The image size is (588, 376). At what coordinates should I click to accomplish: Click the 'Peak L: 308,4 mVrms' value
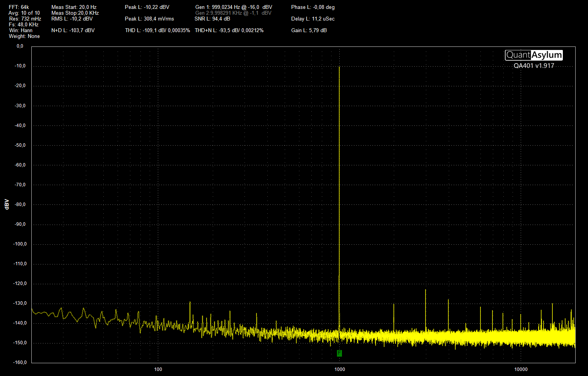[149, 19]
